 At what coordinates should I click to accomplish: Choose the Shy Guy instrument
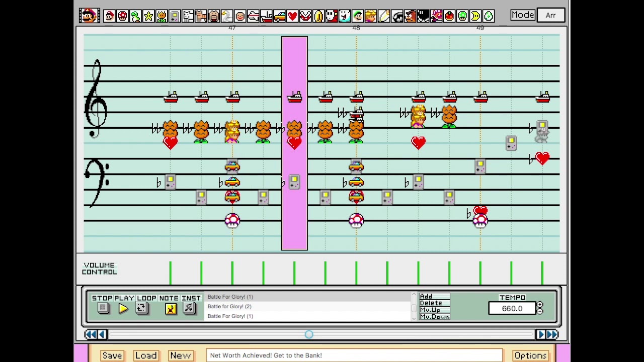tap(332, 16)
